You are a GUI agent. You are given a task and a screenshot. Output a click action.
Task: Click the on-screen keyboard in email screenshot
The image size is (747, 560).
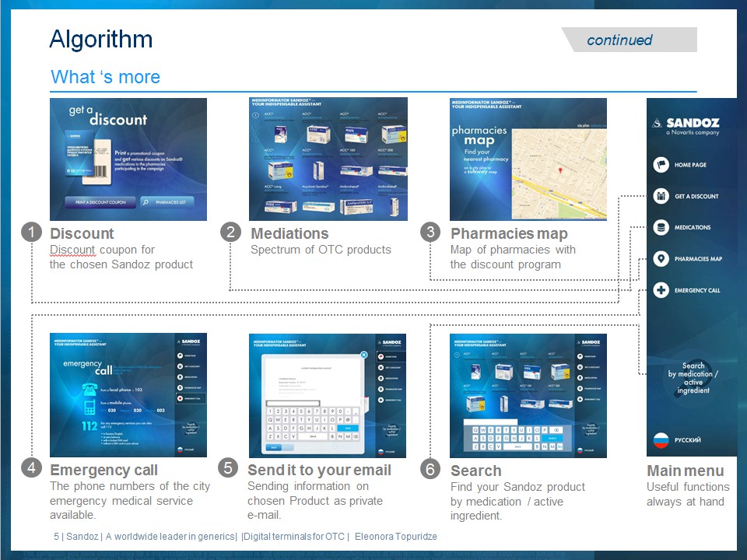click(x=313, y=423)
